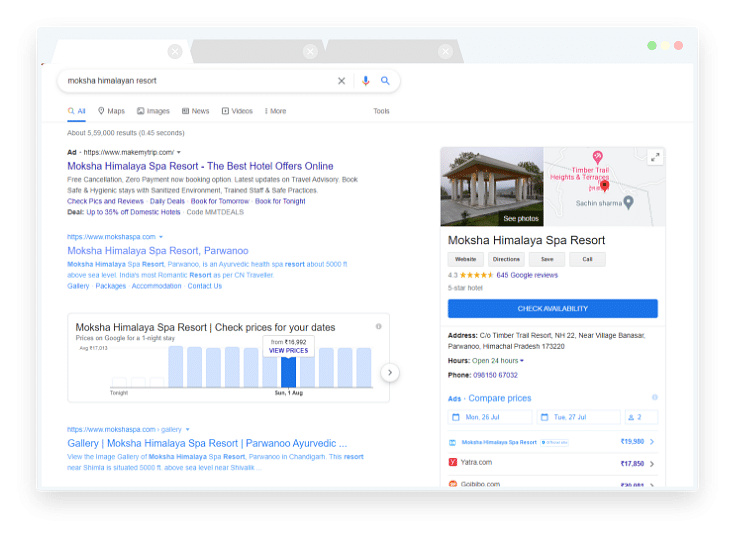Open the Accommodation sitelink
Viewport: 735px width, 539px height.
point(156,286)
